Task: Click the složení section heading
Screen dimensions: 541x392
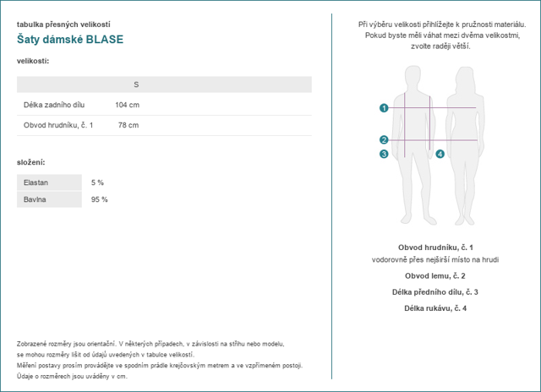Action: [x=31, y=162]
